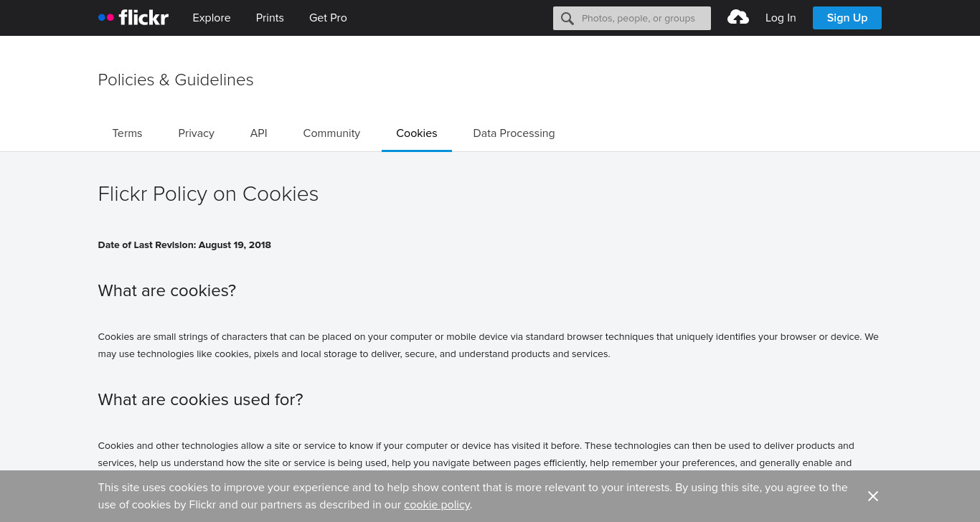Image resolution: width=980 pixels, height=522 pixels.
Task: Dismiss the cookie banner with X
Action: coord(873,496)
